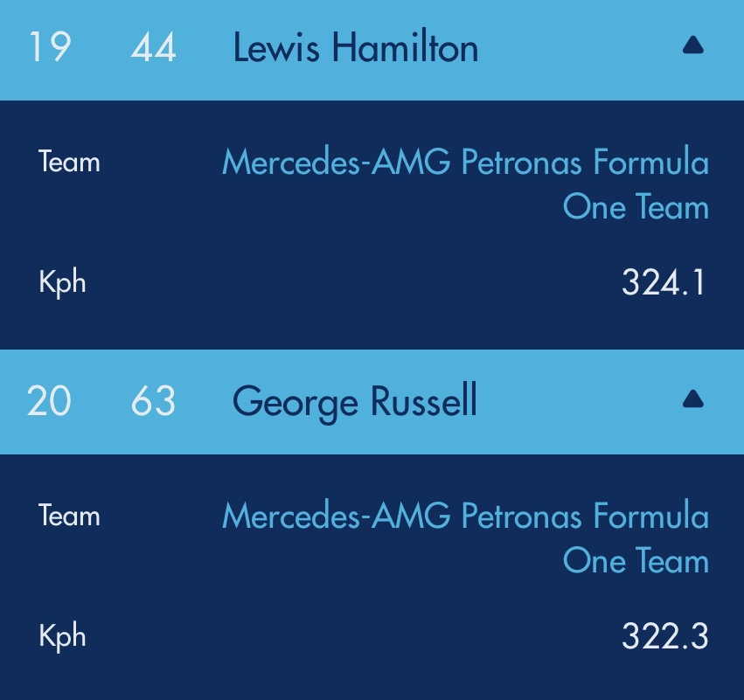The height and width of the screenshot is (700, 744).
Task: Click position number 19
Action: [49, 48]
